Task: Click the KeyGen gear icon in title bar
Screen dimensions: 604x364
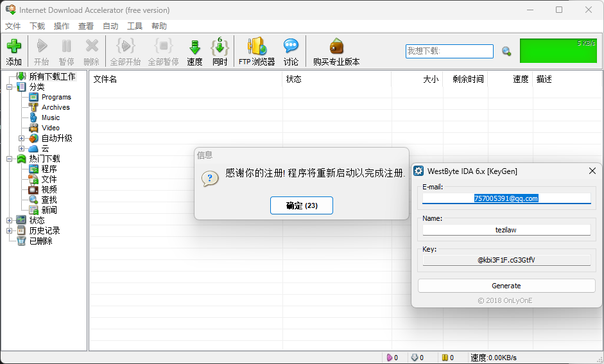Action: pos(418,171)
